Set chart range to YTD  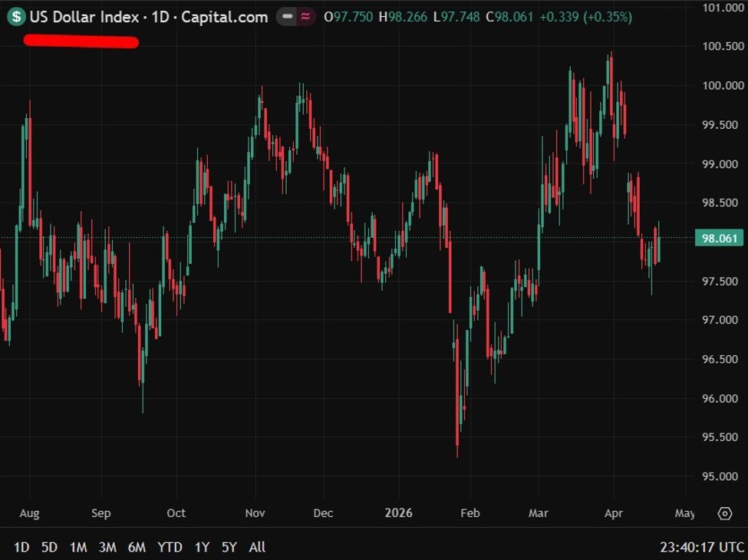click(170, 547)
